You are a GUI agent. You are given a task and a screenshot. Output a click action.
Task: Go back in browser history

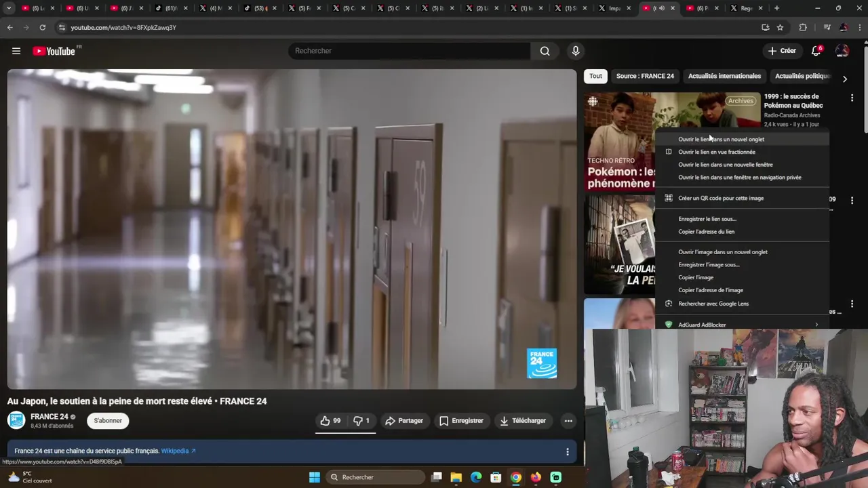click(10, 27)
